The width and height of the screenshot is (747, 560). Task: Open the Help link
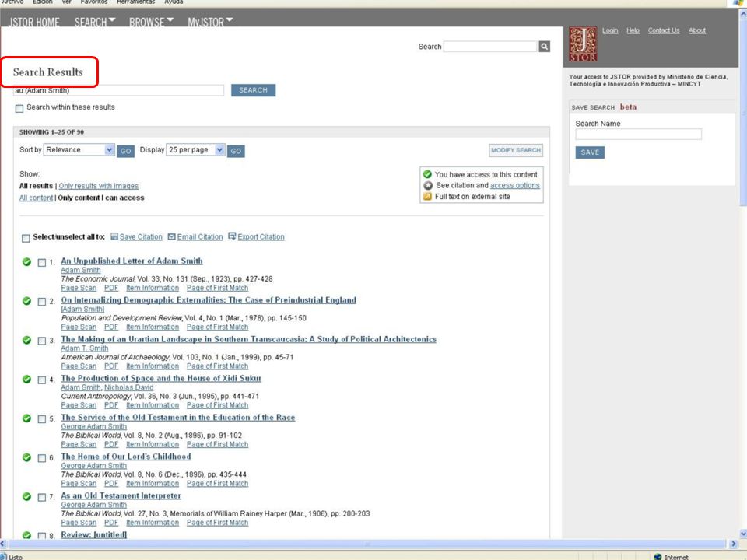coord(633,30)
